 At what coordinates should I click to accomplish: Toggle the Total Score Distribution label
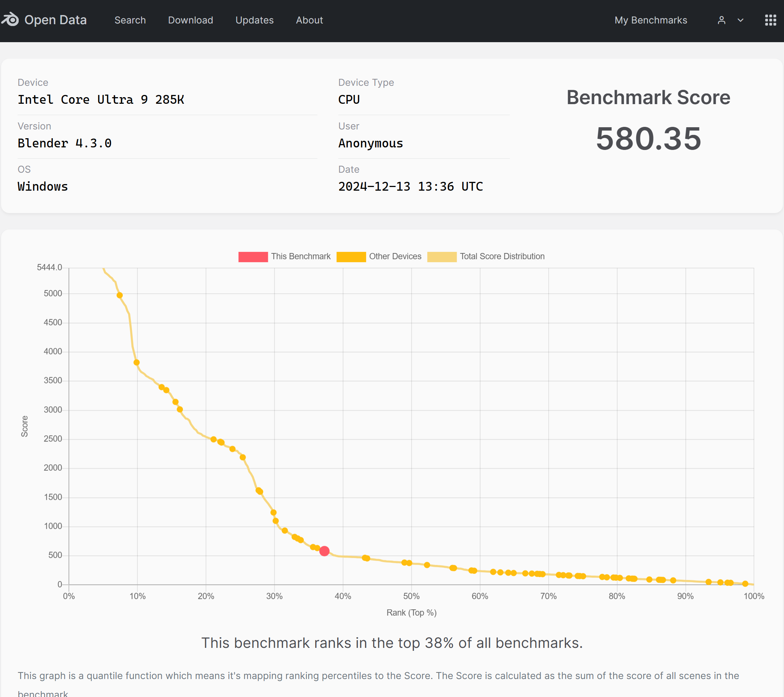[502, 256]
